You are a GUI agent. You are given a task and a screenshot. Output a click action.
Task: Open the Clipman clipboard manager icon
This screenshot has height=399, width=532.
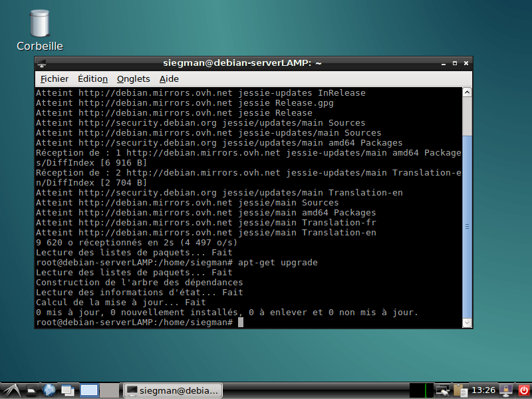coord(459,390)
